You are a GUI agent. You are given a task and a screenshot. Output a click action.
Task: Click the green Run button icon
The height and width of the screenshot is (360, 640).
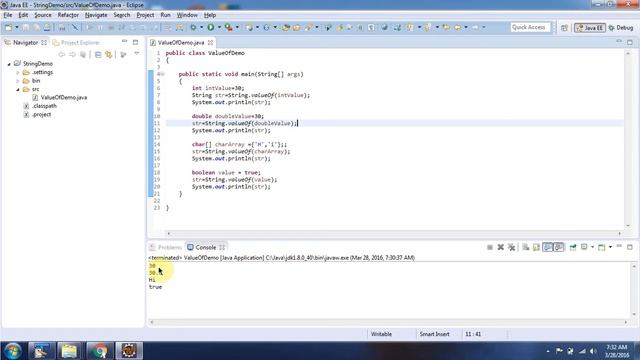[211, 27]
